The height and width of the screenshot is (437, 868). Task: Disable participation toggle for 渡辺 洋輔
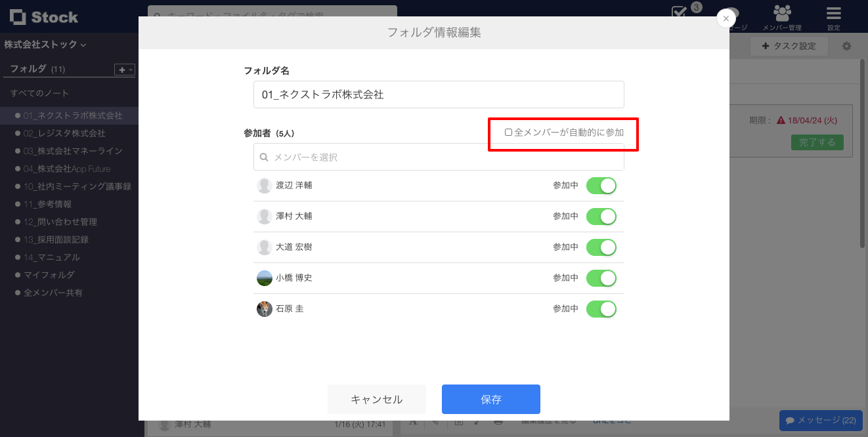click(x=601, y=185)
